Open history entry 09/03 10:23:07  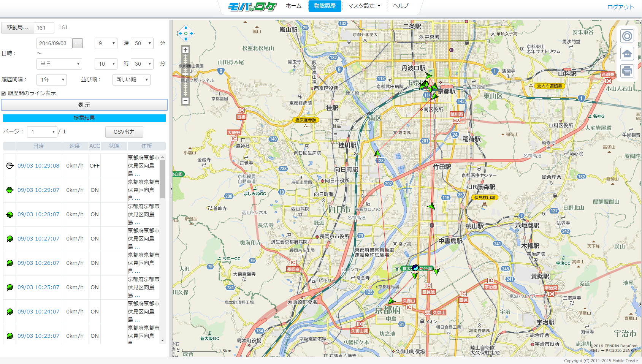pyautogui.click(x=38, y=336)
